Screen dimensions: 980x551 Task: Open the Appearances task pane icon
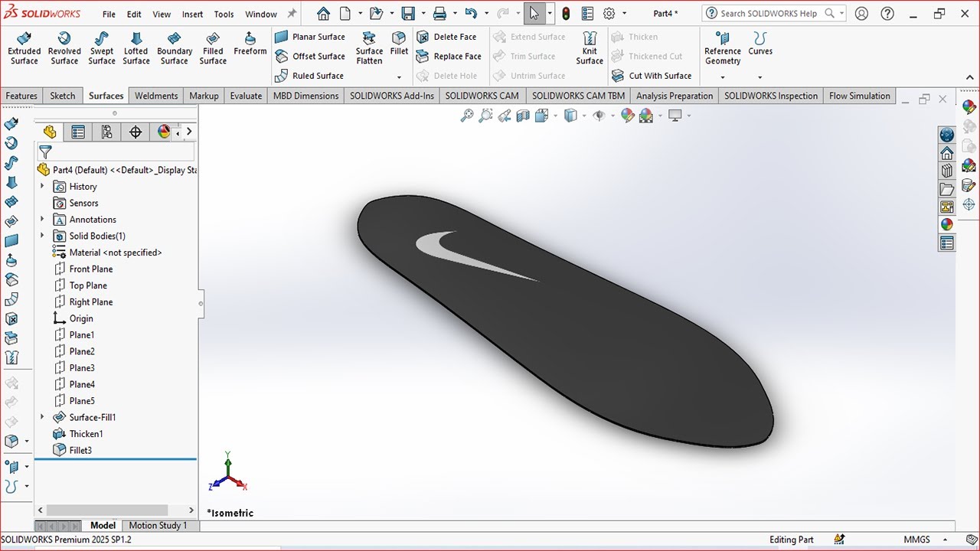947,224
